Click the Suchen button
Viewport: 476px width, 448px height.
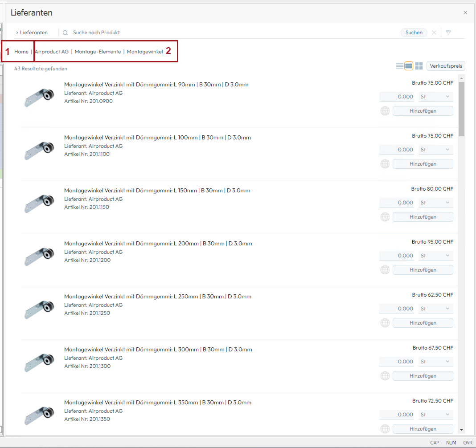click(414, 33)
